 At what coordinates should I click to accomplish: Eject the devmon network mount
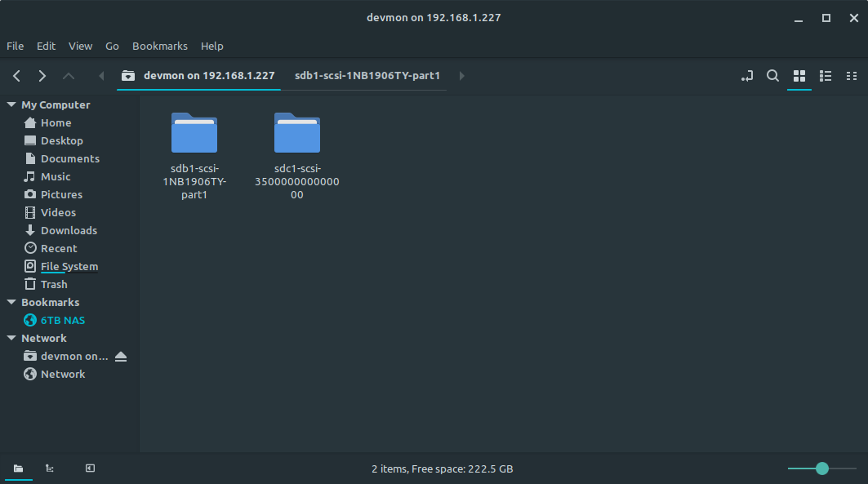pyautogui.click(x=122, y=357)
